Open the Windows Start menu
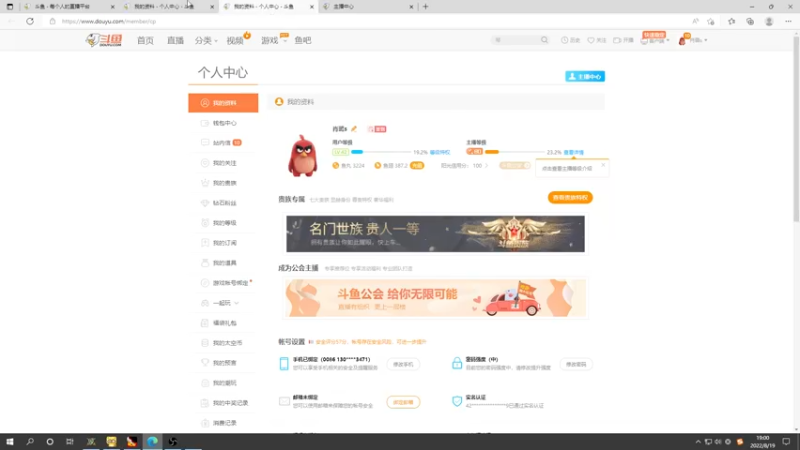Screen dimensions: 800x450 pyautogui.click(x=10, y=441)
